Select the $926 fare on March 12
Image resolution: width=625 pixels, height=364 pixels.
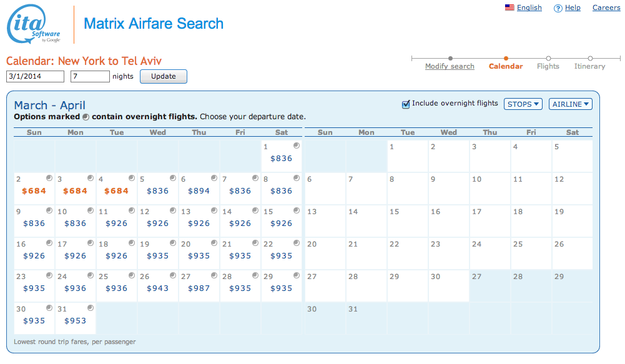click(158, 224)
